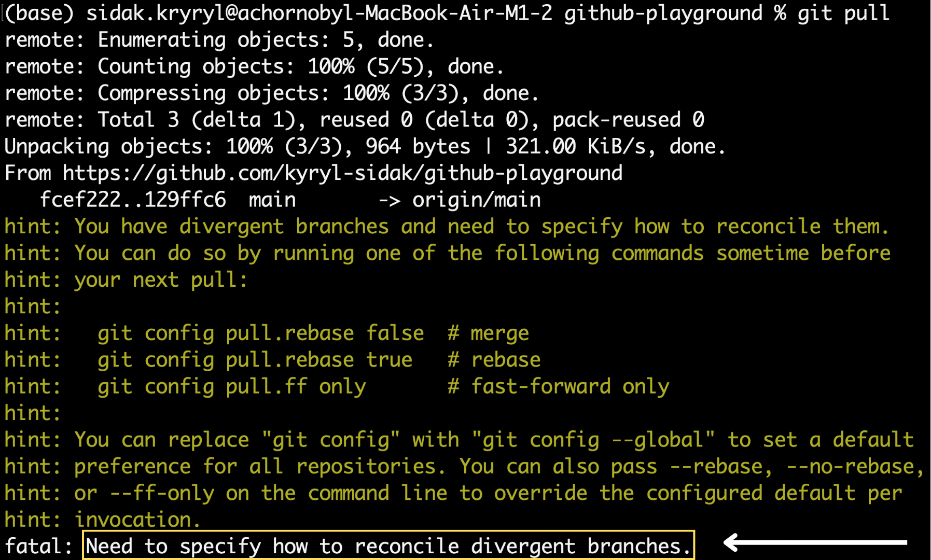Click the commit range 'fcef222..129ffc6'
Image resolution: width=931 pixels, height=560 pixels.
pyautogui.click(x=133, y=200)
